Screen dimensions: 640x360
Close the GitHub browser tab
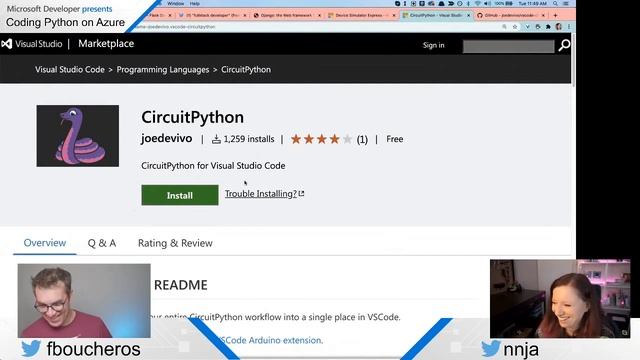[543, 16]
